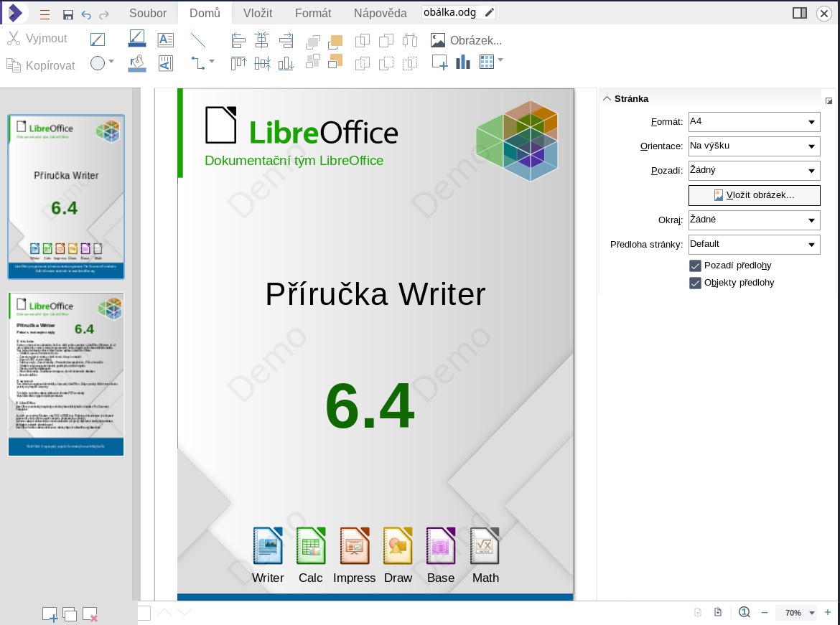Uncheck Pozadí předlohy checkbox
The image size is (840, 625).
695,265
